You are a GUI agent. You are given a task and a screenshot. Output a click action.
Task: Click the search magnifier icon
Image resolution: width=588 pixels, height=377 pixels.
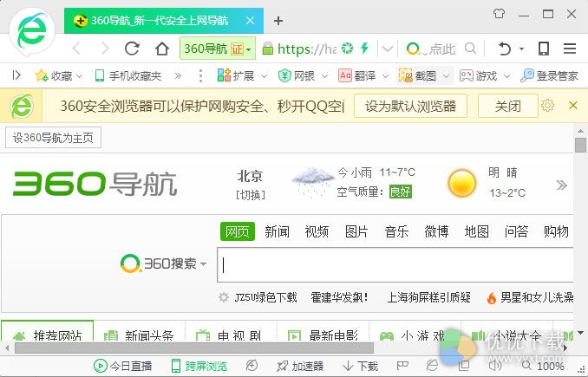(470, 49)
